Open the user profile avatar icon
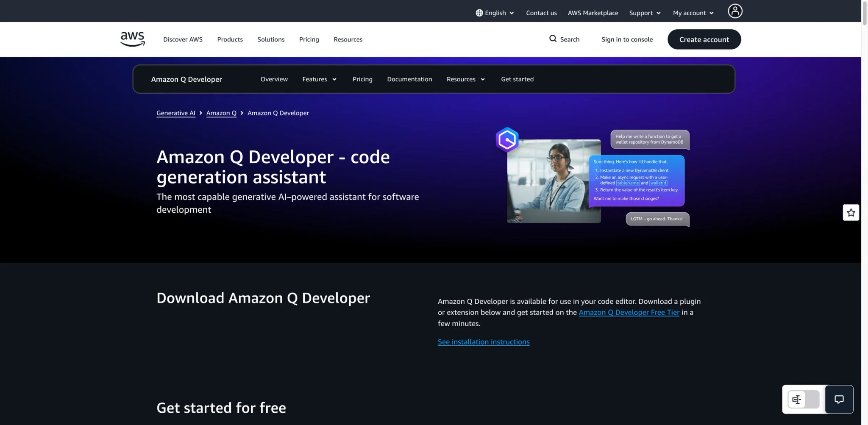868x425 pixels. click(735, 11)
